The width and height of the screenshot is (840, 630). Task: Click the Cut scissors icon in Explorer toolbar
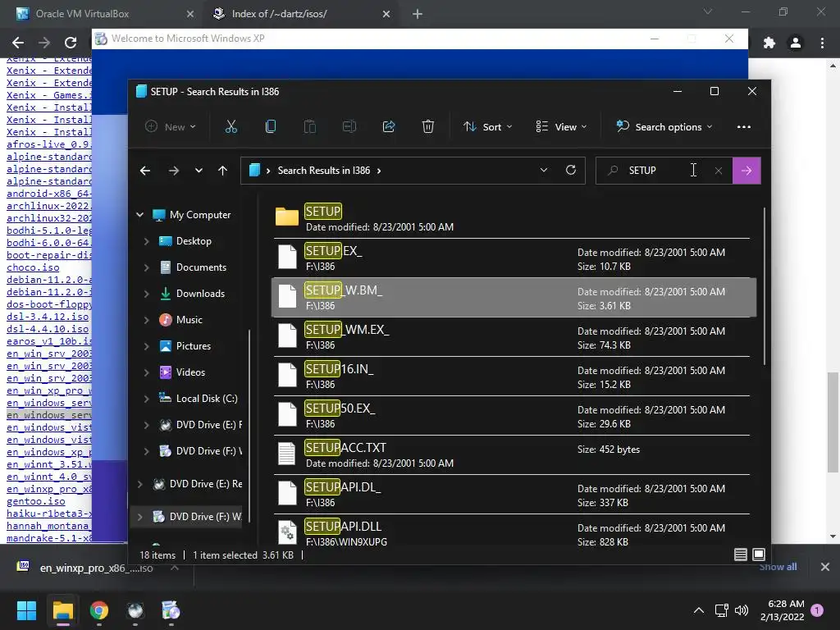231,127
